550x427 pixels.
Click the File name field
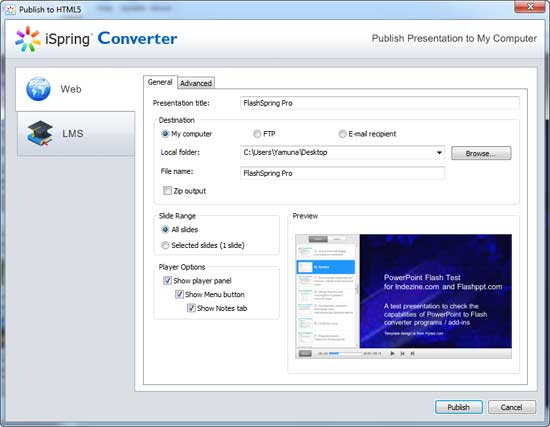(x=342, y=173)
